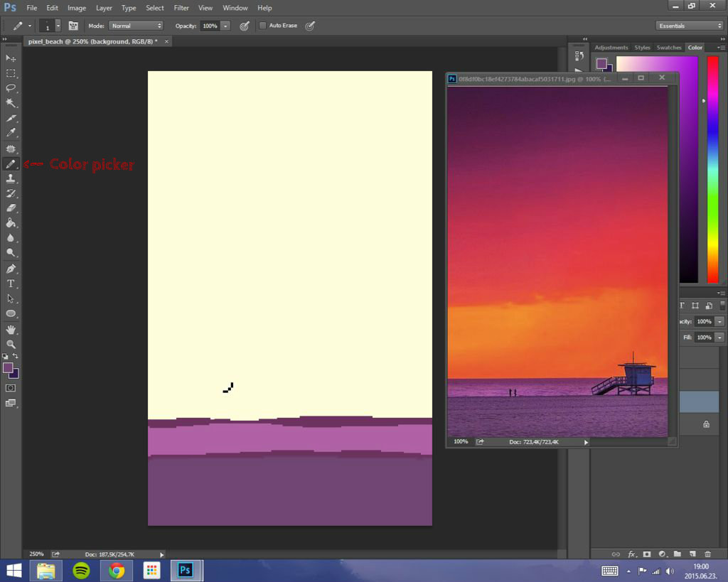Select the Lasso tool
This screenshot has height=582, width=728.
tap(11, 88)
